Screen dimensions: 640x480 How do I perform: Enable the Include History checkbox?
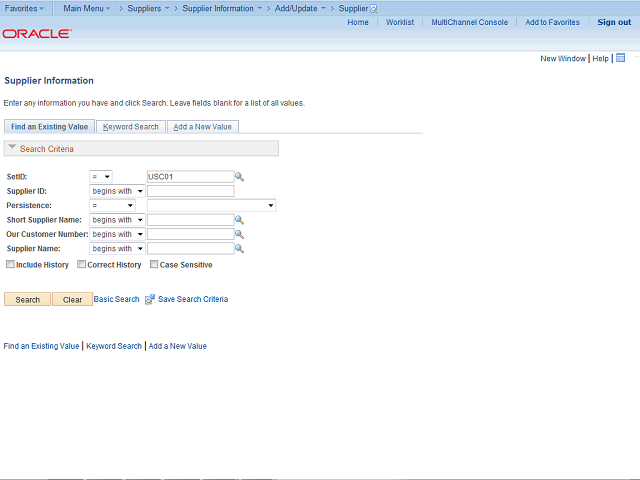(10, 264)
